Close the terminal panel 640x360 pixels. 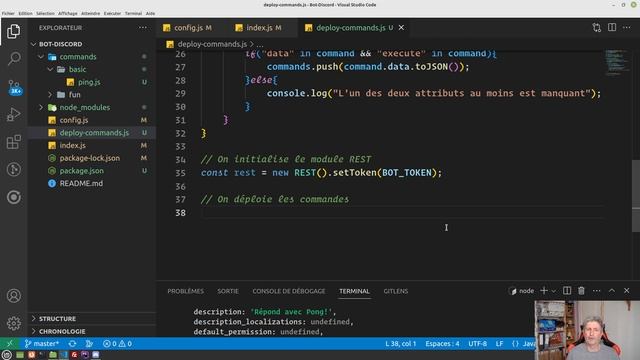pyautogui.click(x=627, y=291)
